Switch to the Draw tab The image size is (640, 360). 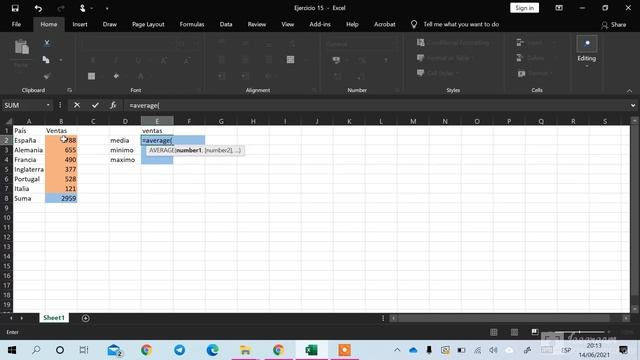[109, 24]
